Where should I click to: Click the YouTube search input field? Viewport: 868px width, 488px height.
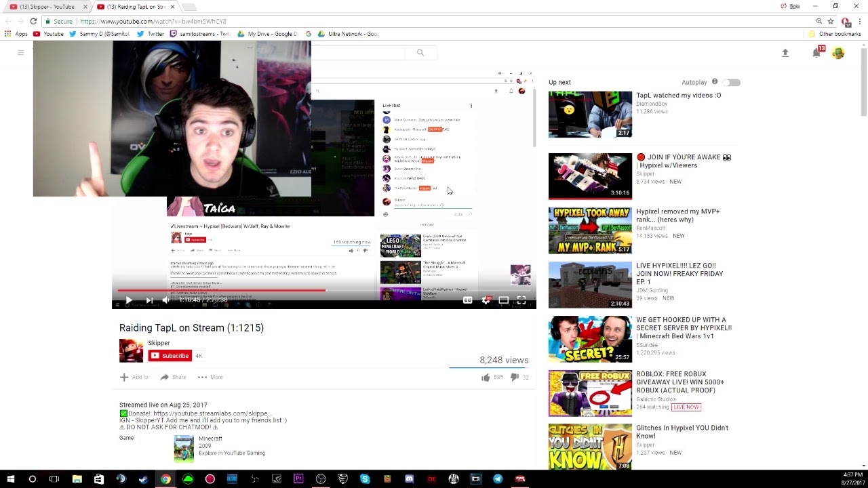[x=358, y=53]
